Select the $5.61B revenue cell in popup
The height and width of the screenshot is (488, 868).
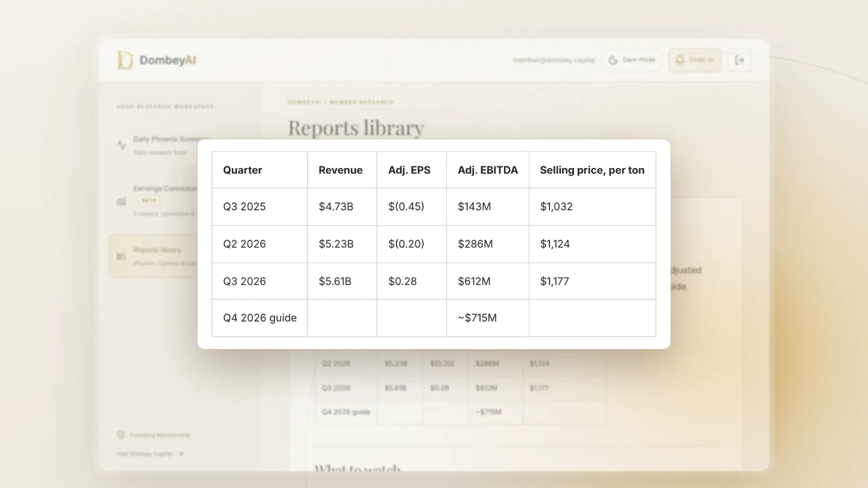[x=342, y=281]
